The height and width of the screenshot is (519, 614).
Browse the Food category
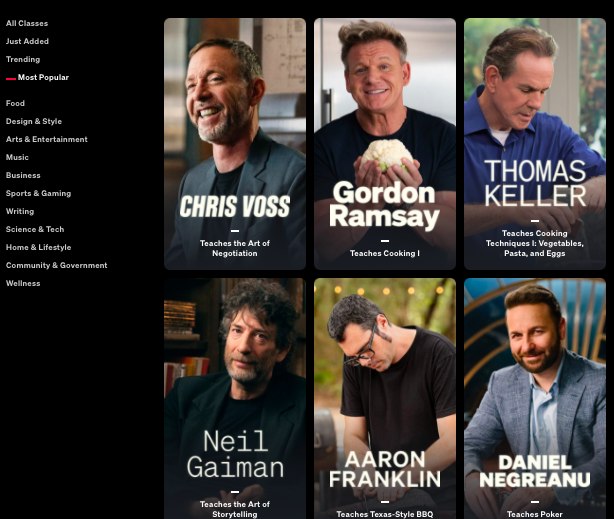pyautogui.click(x=15, y=103)
